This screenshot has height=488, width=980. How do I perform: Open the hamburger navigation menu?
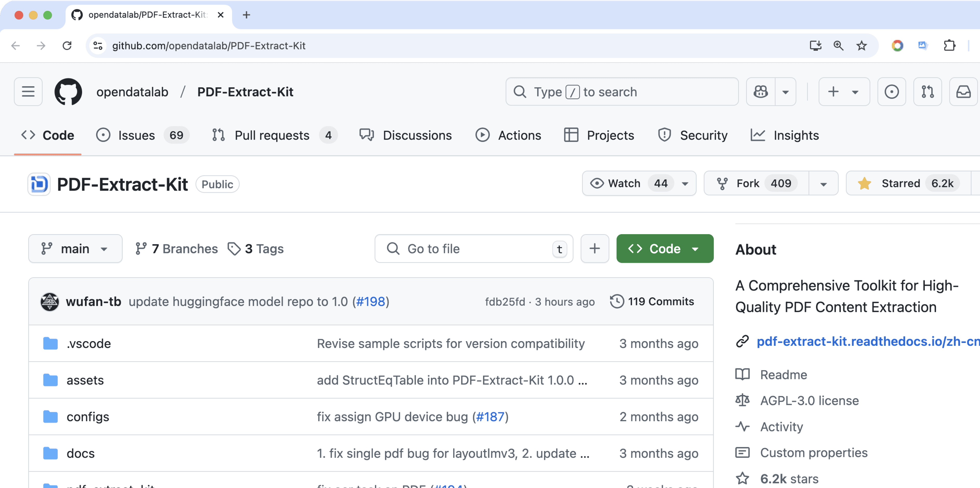pos(28,92)
